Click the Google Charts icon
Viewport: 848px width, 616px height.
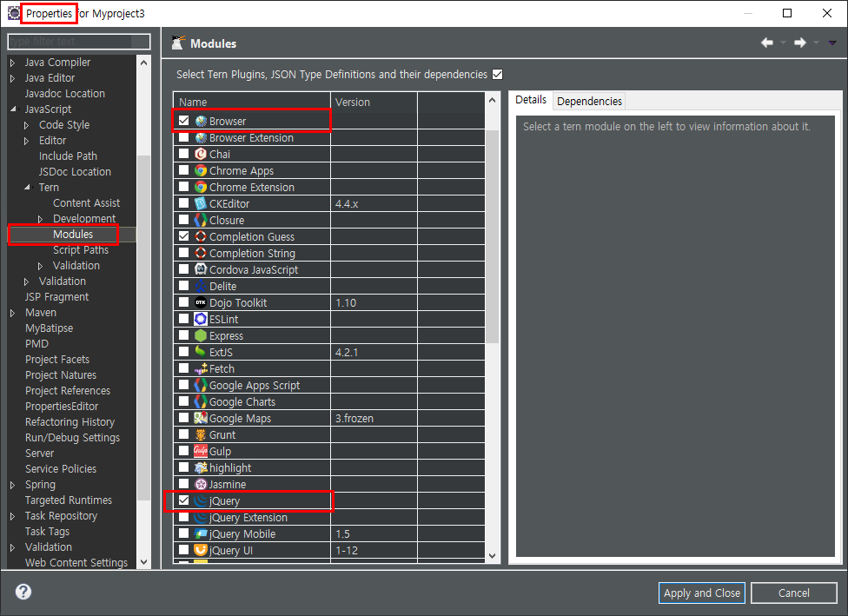point(201,401)
